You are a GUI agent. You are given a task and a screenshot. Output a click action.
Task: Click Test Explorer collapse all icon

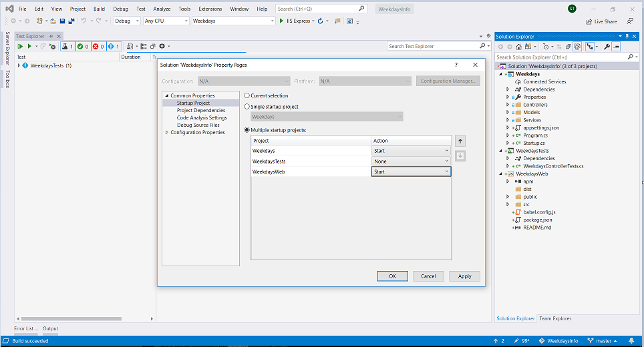[153, 46]
